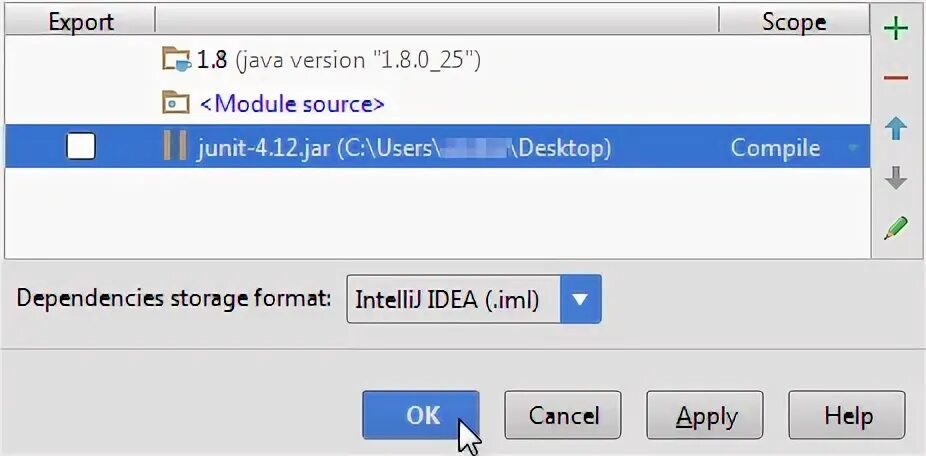Select the 1.8 java version entry

[437, 60]
